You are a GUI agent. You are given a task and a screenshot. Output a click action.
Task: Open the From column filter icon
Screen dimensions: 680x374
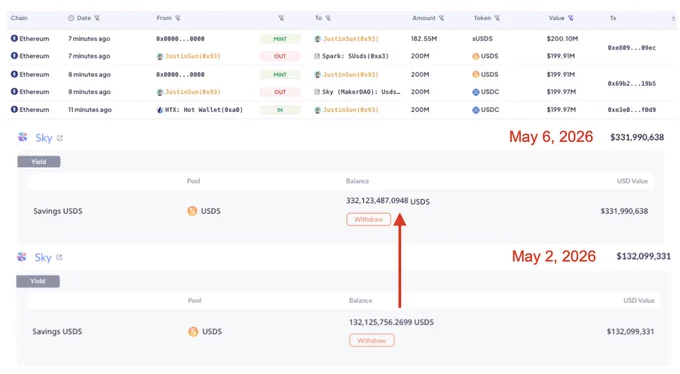pos(177,18)
